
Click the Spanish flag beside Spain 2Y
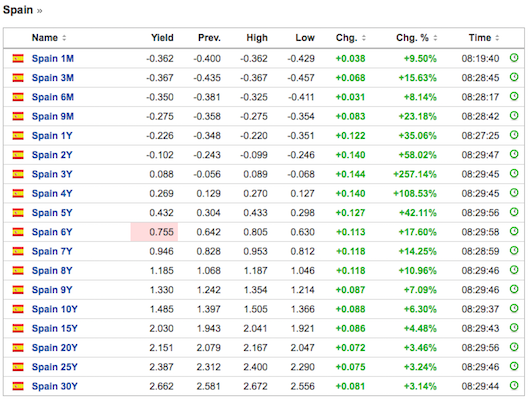18,155
